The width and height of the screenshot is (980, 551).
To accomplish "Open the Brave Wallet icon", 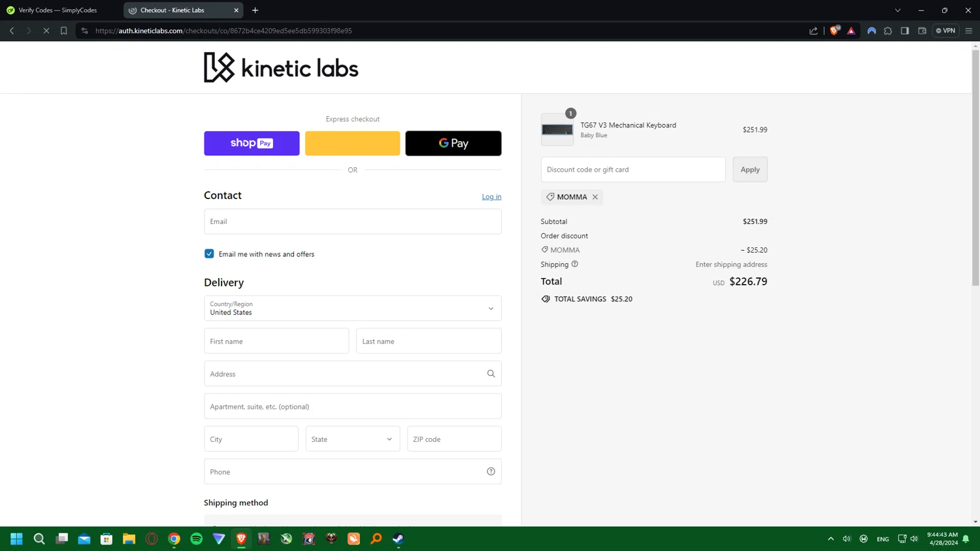I will (922, 31).
